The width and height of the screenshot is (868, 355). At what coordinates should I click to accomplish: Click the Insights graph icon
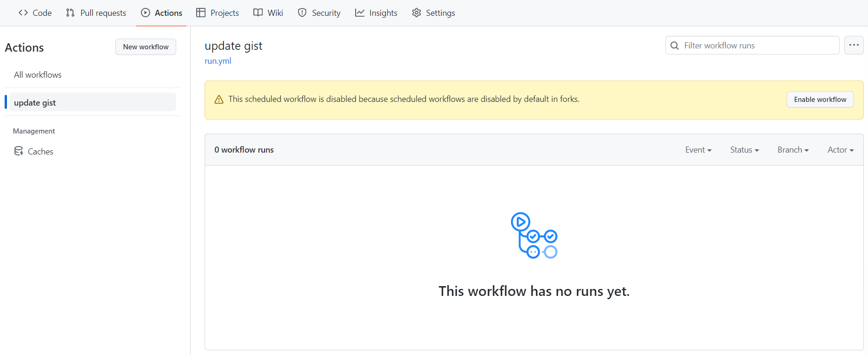coord(360,13)
